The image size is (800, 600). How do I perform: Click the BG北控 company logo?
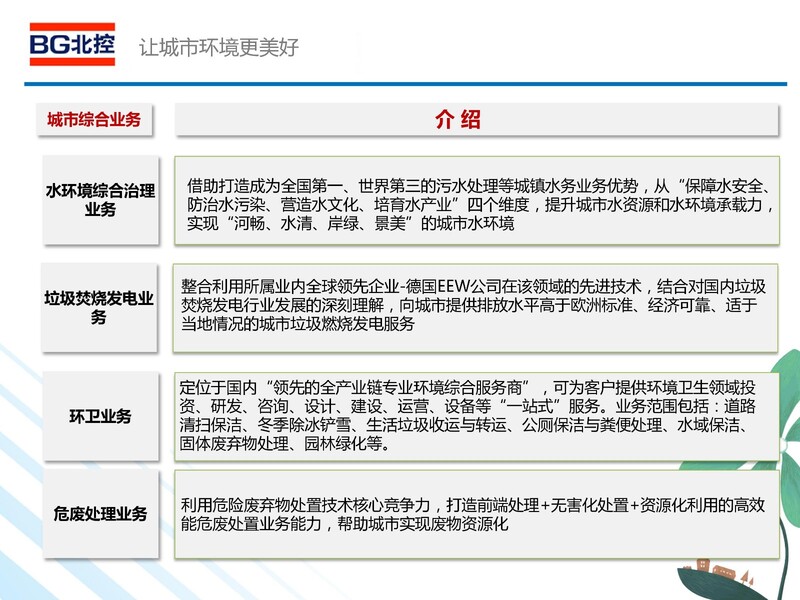(72, 45)
